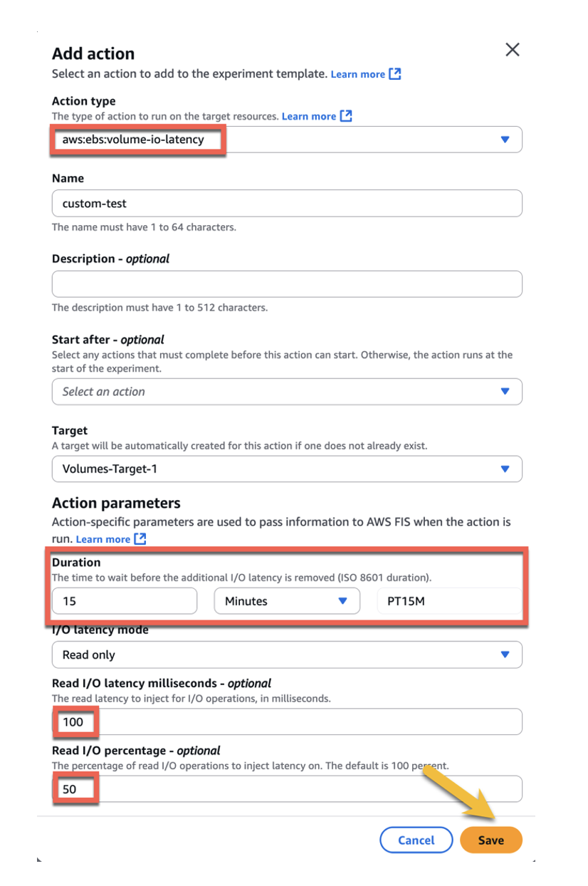The width and height of the screenshot is (588, 886).
Task: Click the Save button
Action: tap(490, 840)
